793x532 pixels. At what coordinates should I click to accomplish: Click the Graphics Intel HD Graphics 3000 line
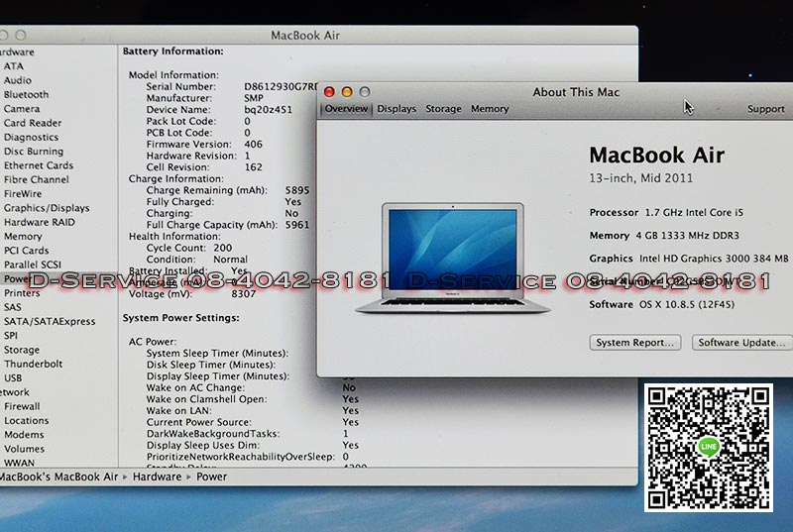tap(689, 259)
